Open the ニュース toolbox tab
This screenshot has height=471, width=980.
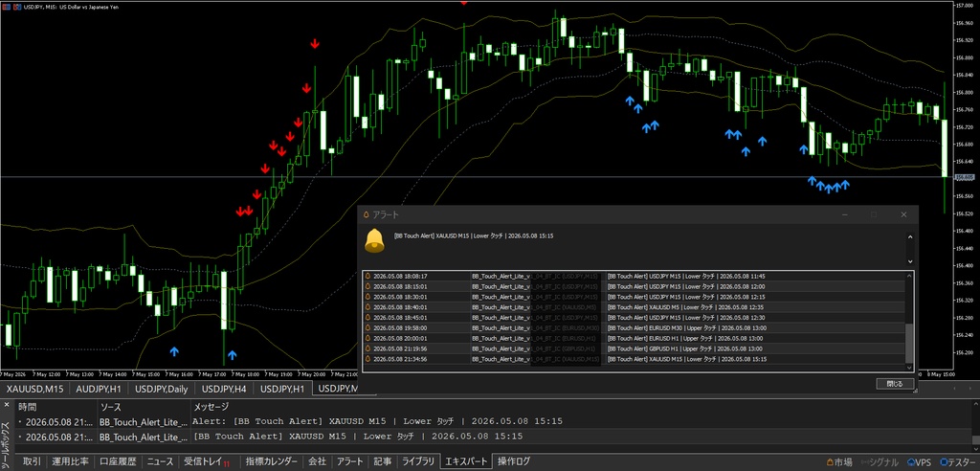160,461
